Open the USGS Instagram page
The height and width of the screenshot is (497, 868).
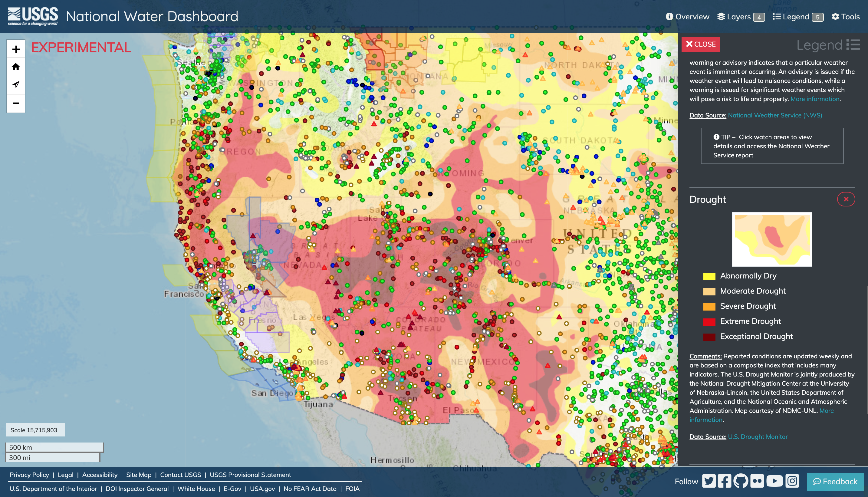point(792,481)
